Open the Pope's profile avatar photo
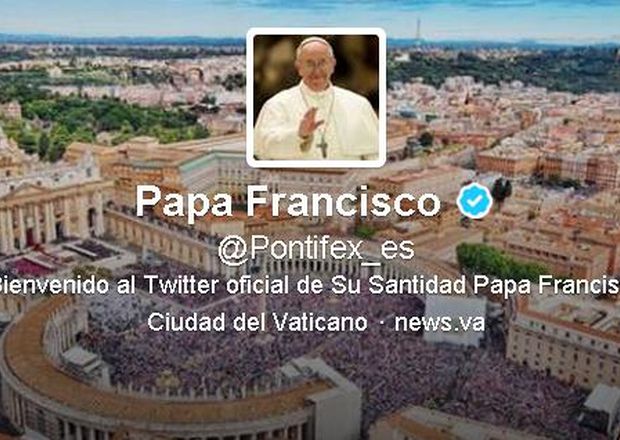The image size is (620, 440). tap(316, 97)
